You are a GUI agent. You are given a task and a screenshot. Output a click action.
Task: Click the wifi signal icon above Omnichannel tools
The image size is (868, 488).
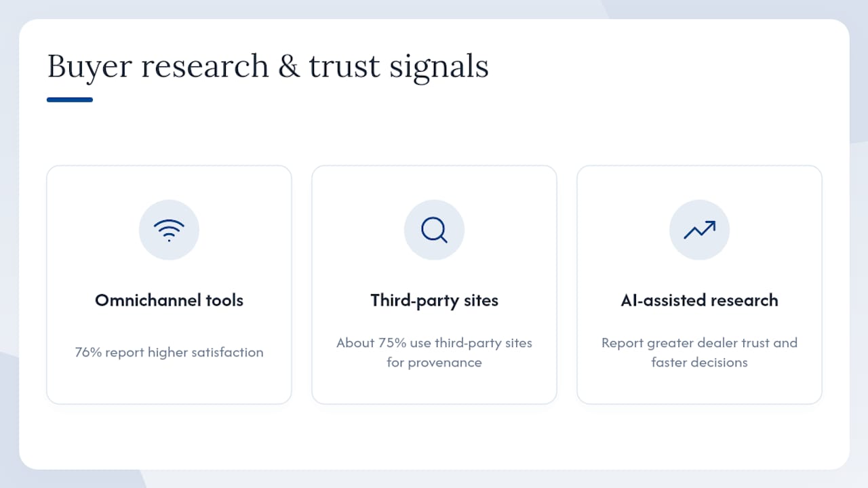pyautogui.click(x=169, y=230)
